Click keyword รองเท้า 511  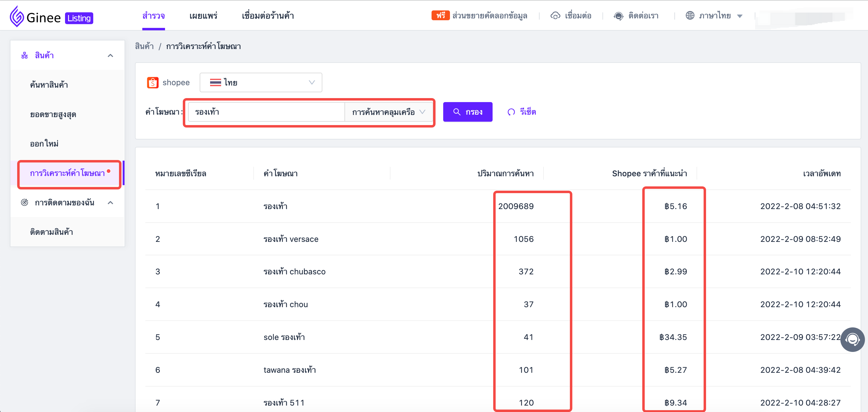(x=284, y=402)
